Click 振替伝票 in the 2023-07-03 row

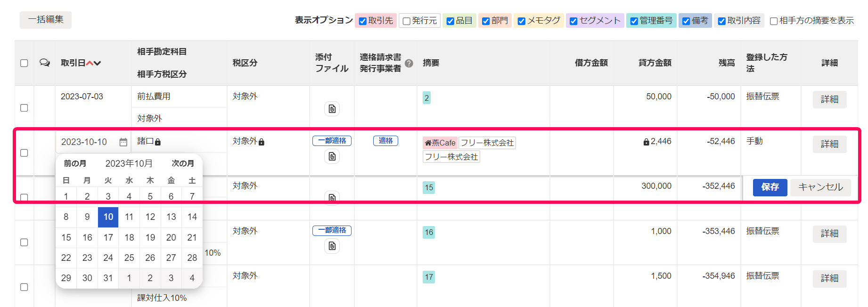762,97
